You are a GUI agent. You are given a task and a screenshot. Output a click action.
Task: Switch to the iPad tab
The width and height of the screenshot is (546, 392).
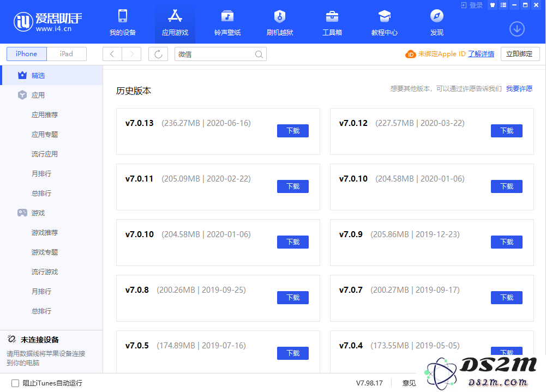click(x=67, y=54)
